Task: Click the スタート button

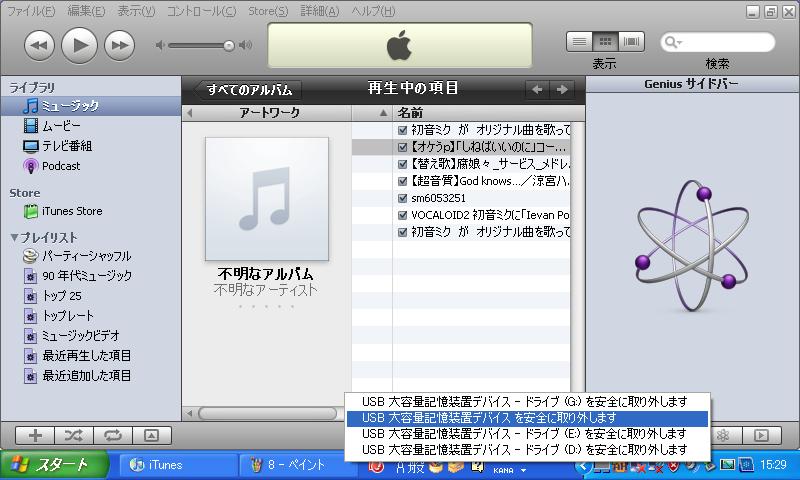Action: [x=55, y=465]
